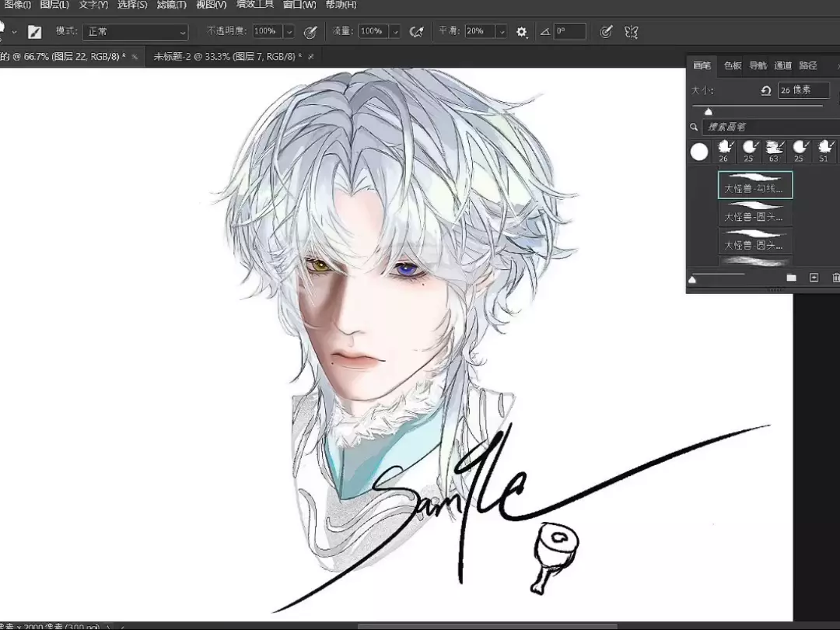Open the 滤镜(T) menu
The height and width of the screenshot is (630, 840).
point(171,5)
